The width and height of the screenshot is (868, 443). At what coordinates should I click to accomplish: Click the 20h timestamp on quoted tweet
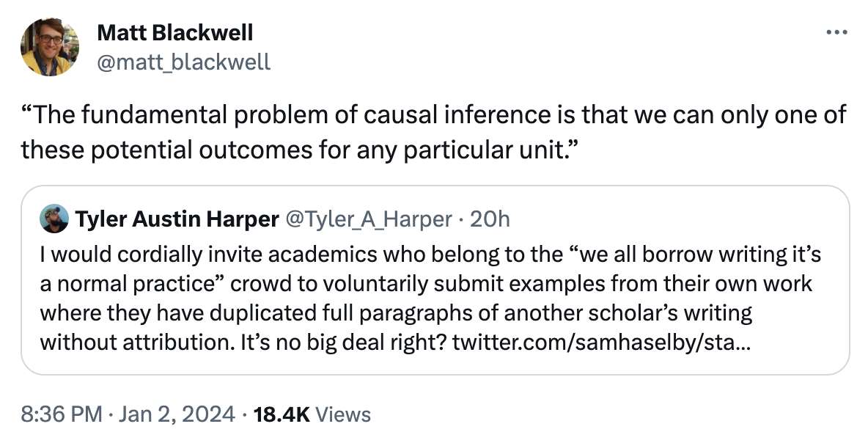(x=490, y=219)
